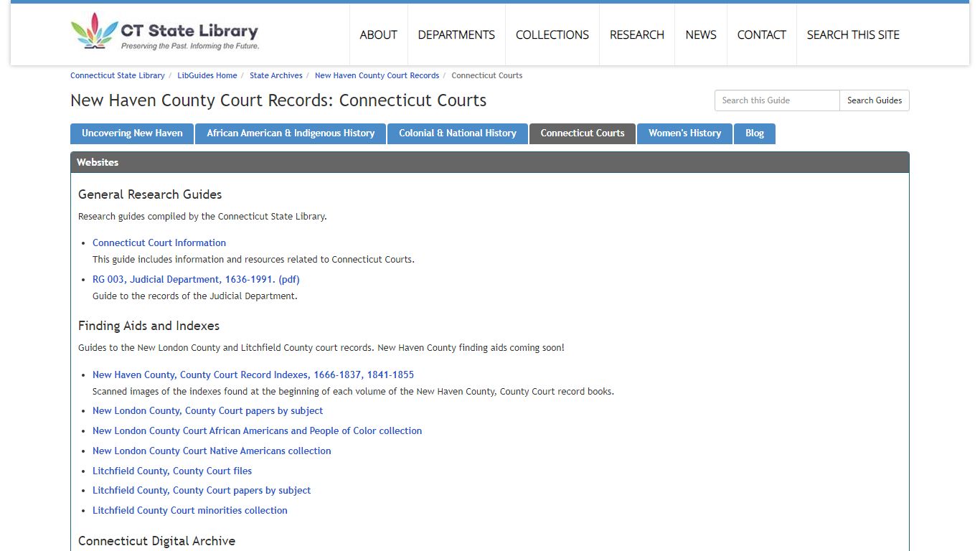Follow Connecticut State Library breadcrumb link
Image resolution: width=980 pixels, height=551 pixels.
[x=118, y=75]
